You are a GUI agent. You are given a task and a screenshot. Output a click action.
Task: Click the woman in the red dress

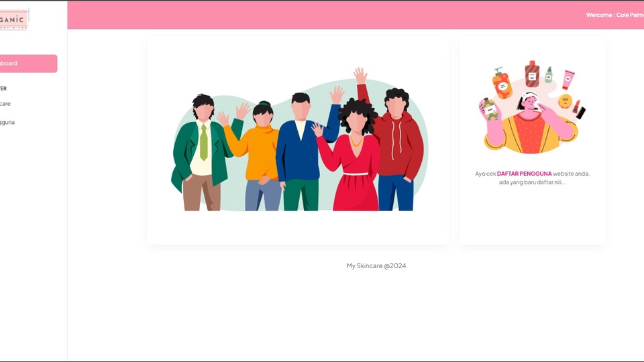(x=355, y=161)
